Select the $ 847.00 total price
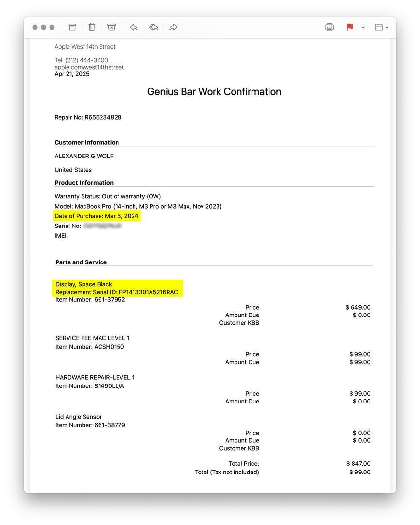This screenshot has width=420, height=525. [358, 464]
